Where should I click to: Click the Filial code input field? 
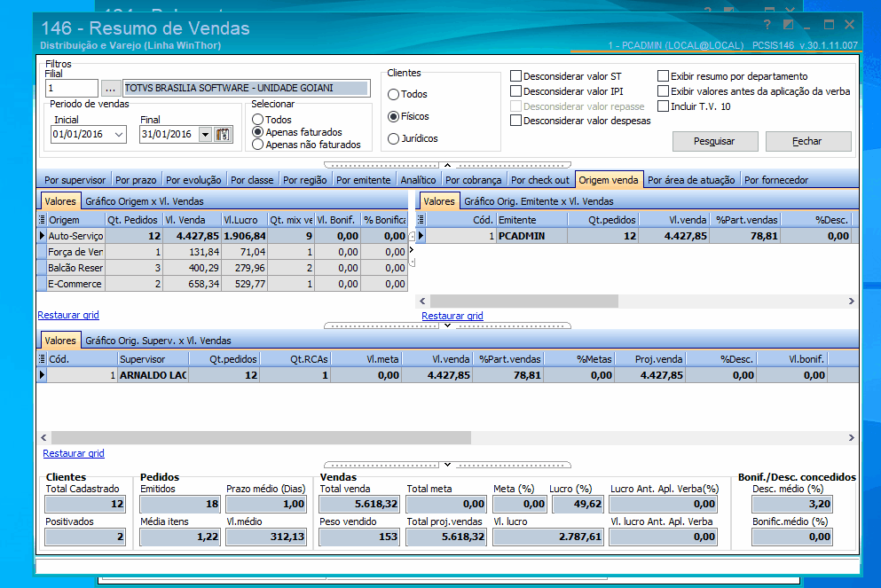71,88
